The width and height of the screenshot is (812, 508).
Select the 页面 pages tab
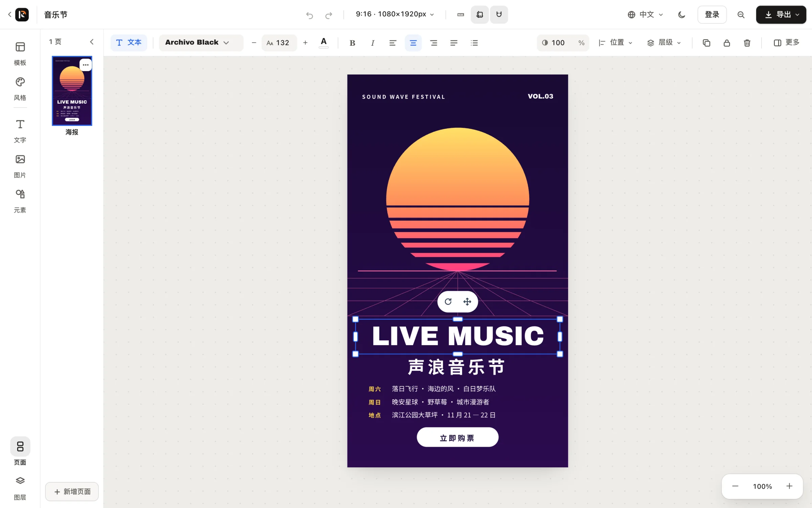(x=20, y=452)
